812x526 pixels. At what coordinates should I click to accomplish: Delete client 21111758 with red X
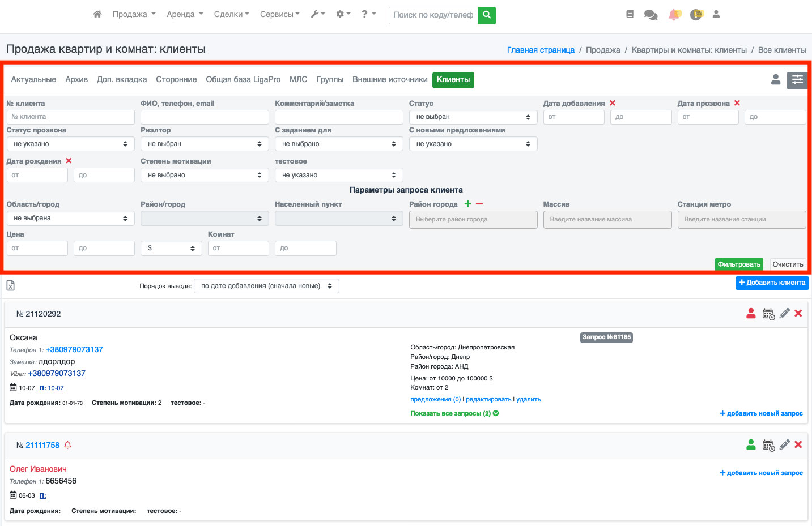798,445
